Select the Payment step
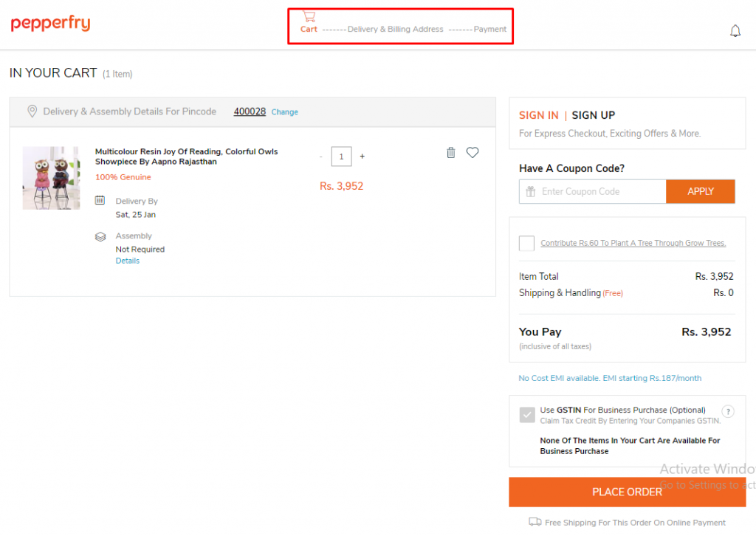Viewport: 756px width, 536px height. click(490, 29)
